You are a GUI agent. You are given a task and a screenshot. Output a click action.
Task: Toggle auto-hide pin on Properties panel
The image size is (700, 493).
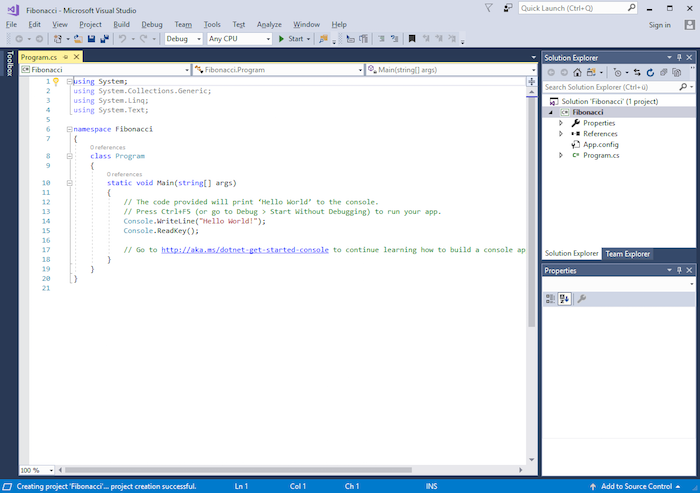(x=679, y=270)
